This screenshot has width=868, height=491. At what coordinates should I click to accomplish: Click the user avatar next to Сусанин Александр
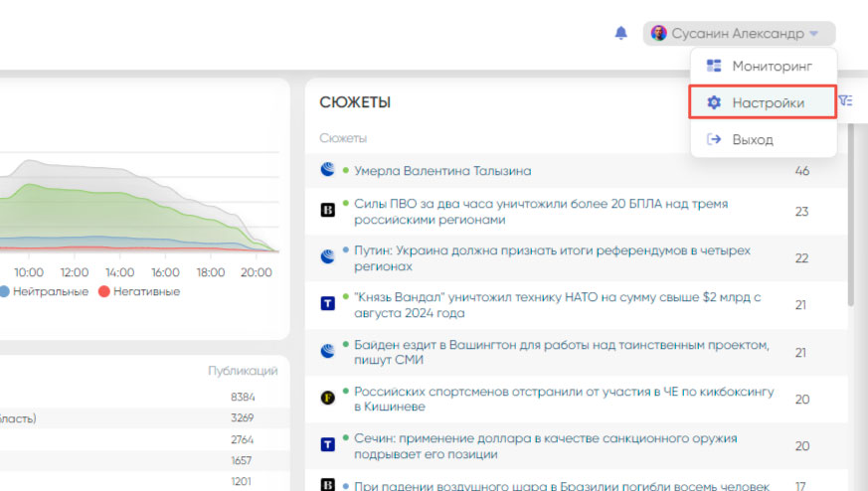[658, 33]
